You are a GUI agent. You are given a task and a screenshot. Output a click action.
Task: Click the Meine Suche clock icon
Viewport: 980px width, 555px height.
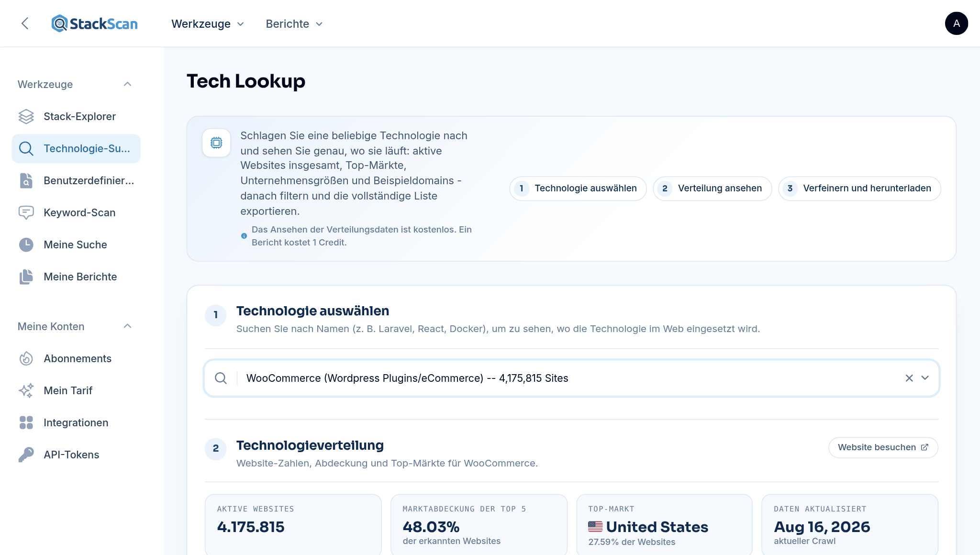pyautogui.click(x=26, y=244)
